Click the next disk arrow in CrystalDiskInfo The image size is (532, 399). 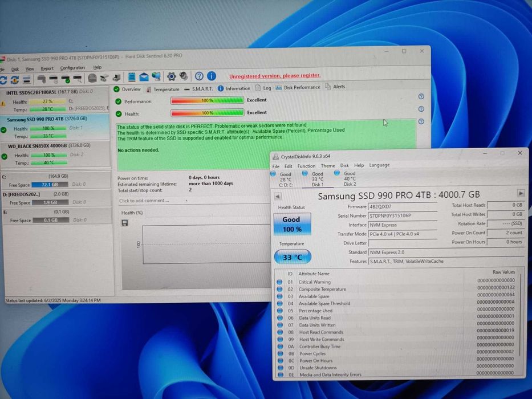click(x=521, y=194)
